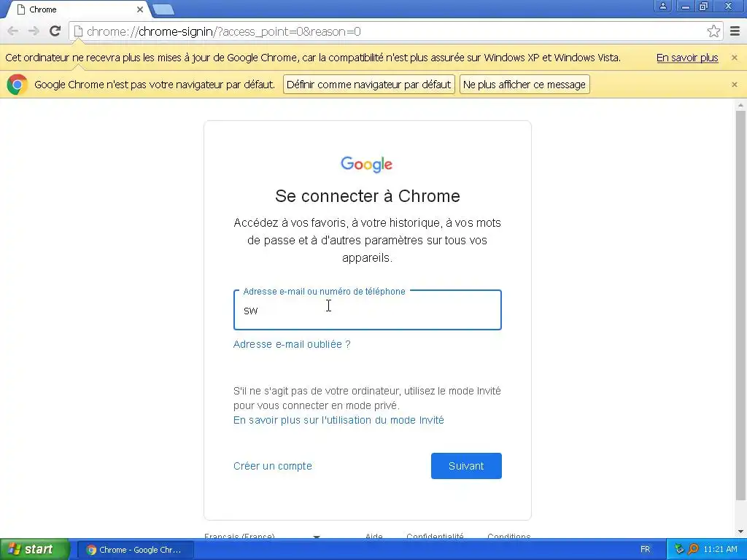The width and height of the screenshot is (747, 560).
Task: Open the Guest mode info link
Action: [x=338, y=420]
